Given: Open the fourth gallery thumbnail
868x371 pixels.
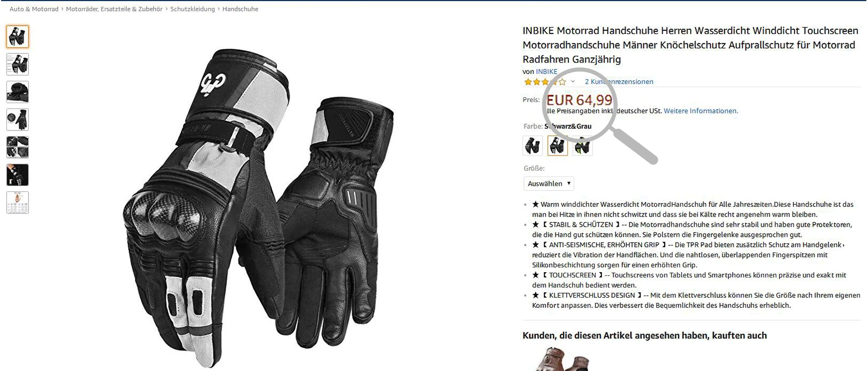Looking at the screenshot, I should (x=18, y=120).
